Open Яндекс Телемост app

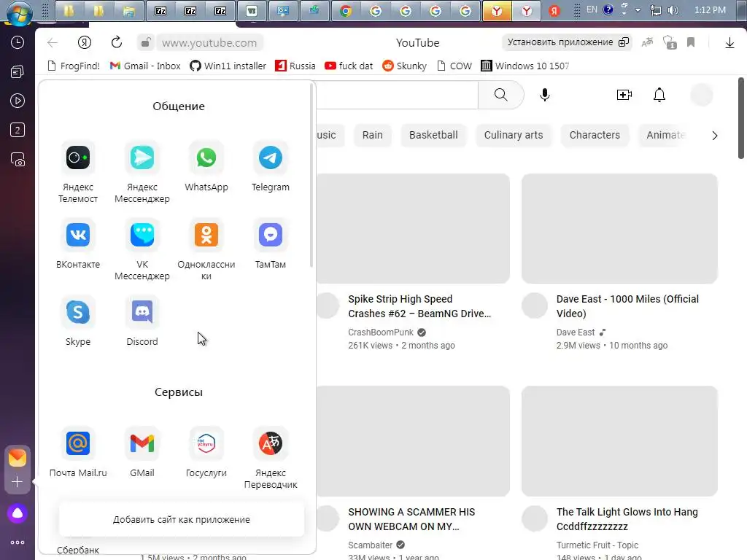click(x=78, y=157)
